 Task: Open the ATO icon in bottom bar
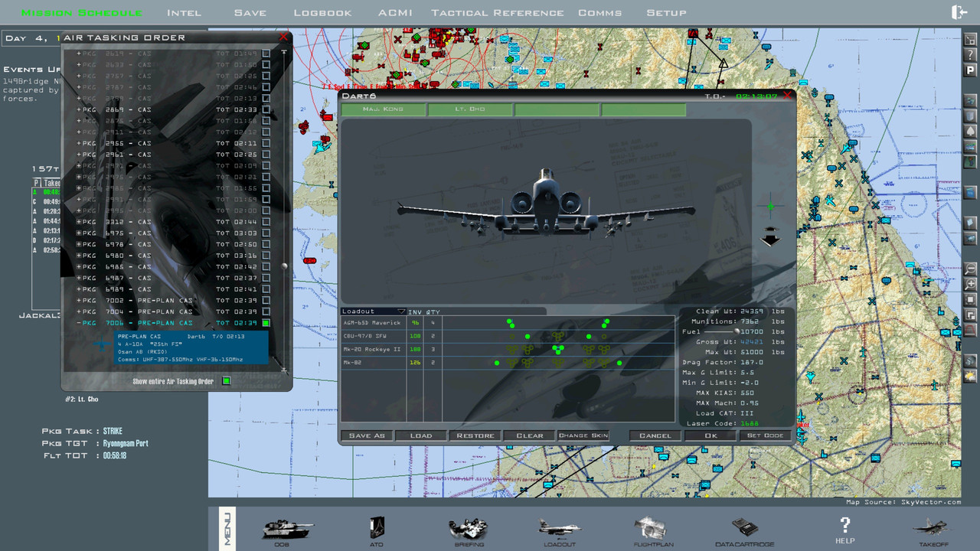click(x=377, y=527)
